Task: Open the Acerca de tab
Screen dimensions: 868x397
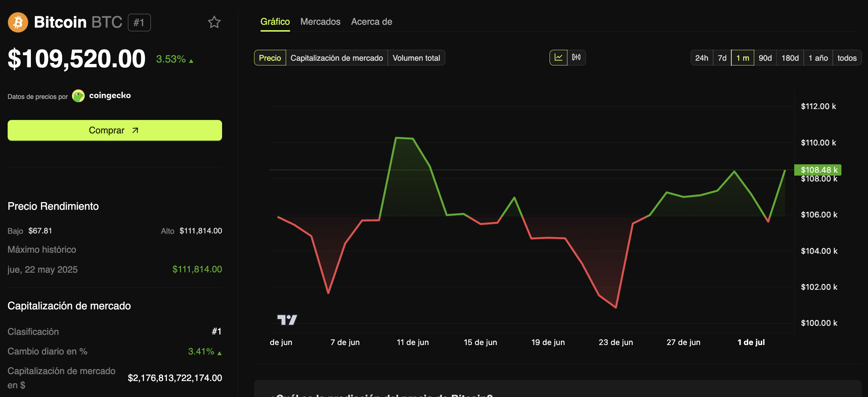Action: (x=371, y=22)
